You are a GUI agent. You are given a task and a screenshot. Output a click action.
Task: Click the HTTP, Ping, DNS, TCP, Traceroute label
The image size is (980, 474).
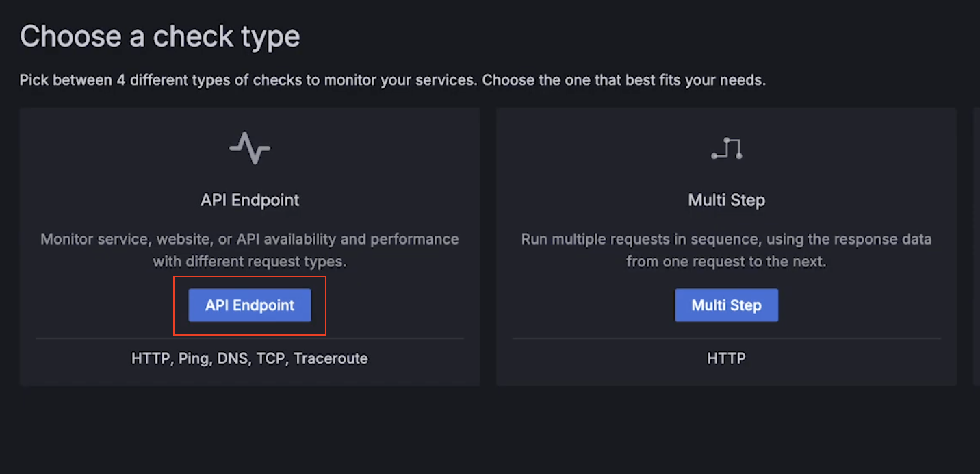click(x=249, y=358)
